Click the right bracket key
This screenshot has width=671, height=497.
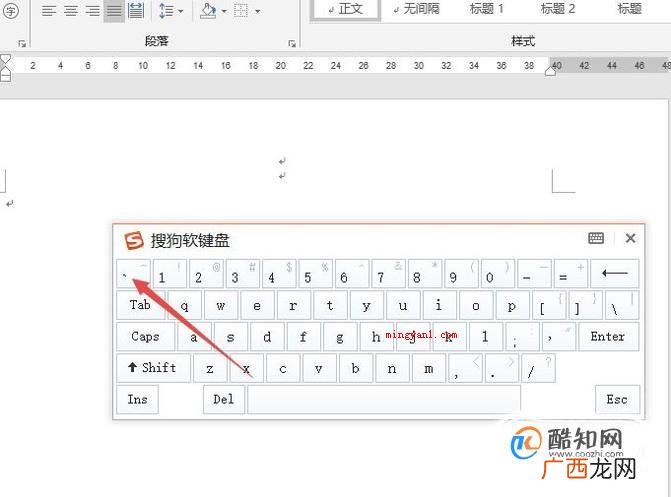(585, 305)
